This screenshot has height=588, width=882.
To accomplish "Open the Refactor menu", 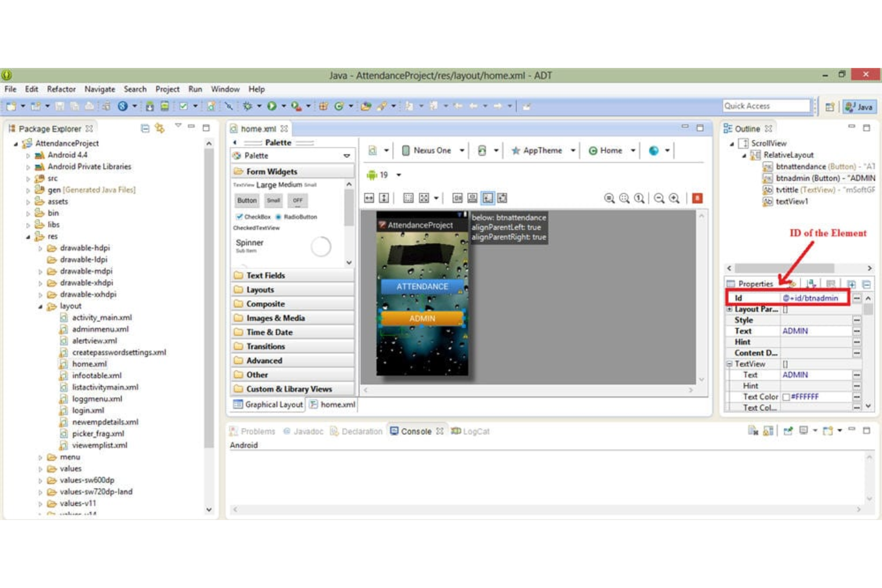I will 61,89.
